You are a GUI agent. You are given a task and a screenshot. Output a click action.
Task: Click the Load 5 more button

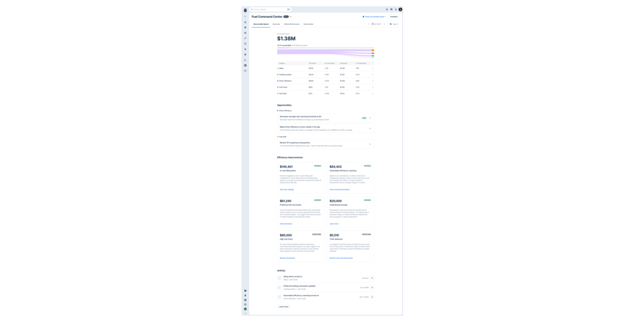(x=284, y=306)
